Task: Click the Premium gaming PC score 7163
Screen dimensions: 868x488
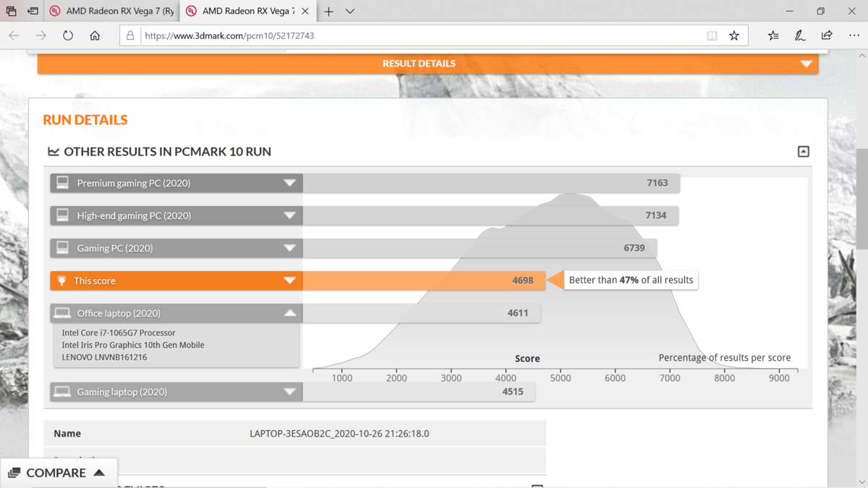Action: pyautogui.click(x=658, y=183)
